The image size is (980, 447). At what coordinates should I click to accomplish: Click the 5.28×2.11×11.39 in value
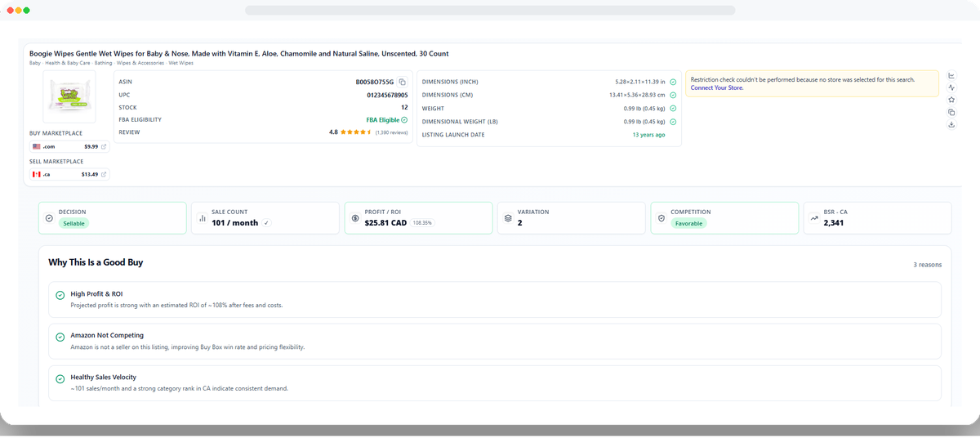click(641, 82)
